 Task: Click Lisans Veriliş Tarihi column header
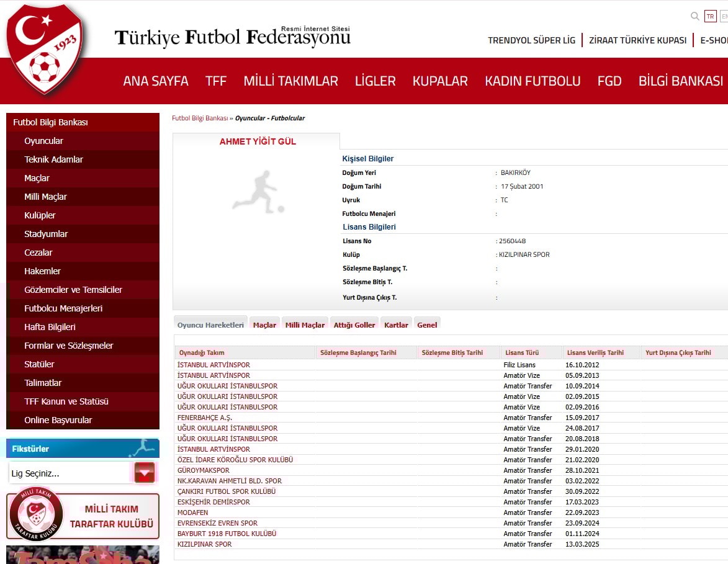click(601, 353)
